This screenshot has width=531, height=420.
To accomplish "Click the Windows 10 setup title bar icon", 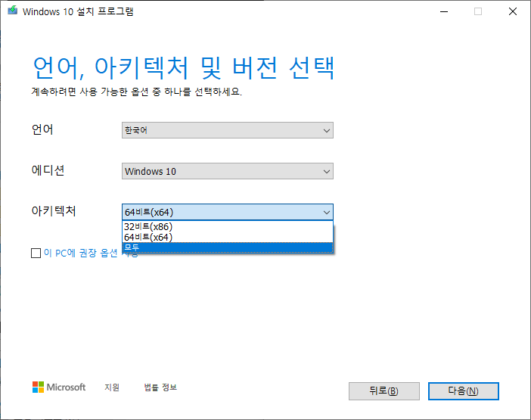I will coord(13,11).
